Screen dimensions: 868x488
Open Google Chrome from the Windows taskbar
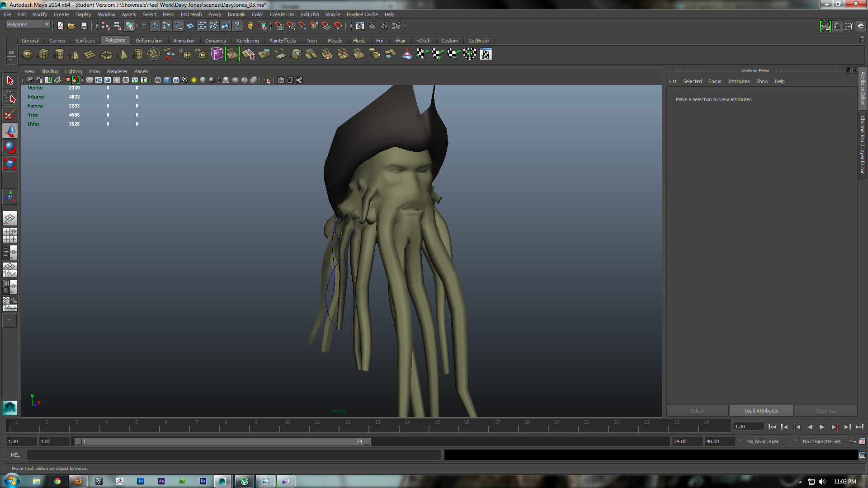[57, 481]
